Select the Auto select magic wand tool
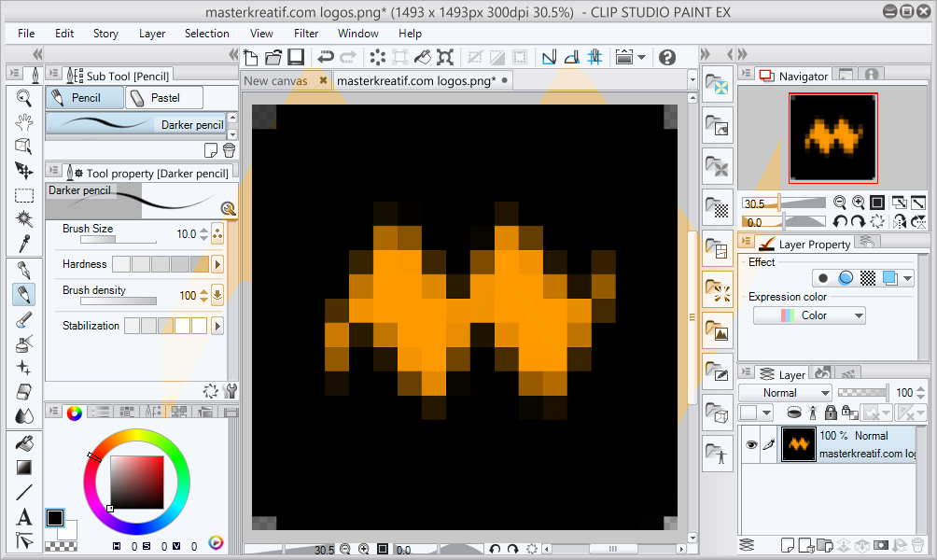 point(24,219)
